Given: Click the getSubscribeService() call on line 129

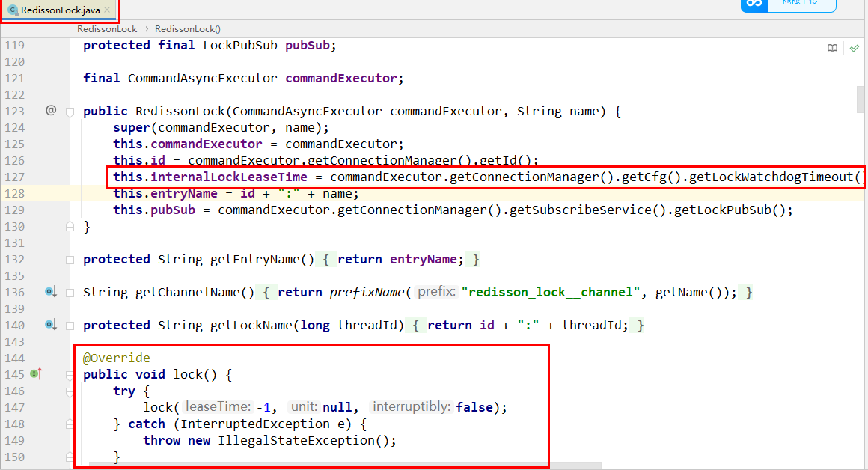Looking at the screenshot, I should [587, 210].
